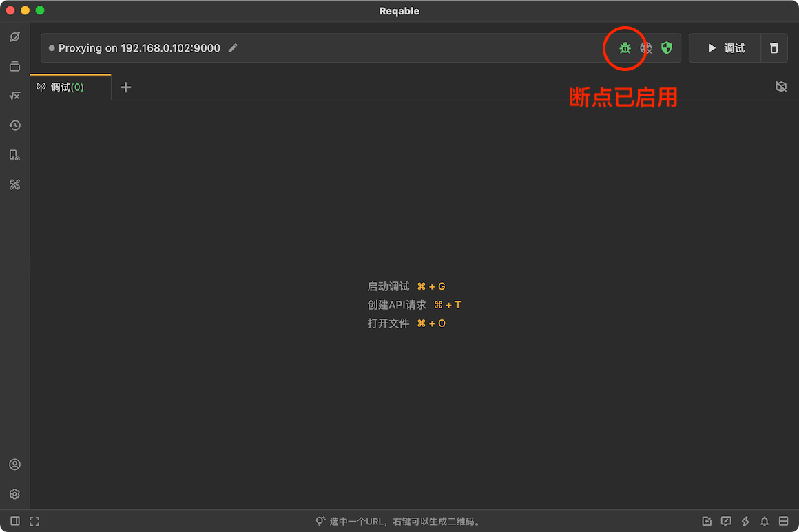Toggle the bottom layout panel icon

coord(784,521)
